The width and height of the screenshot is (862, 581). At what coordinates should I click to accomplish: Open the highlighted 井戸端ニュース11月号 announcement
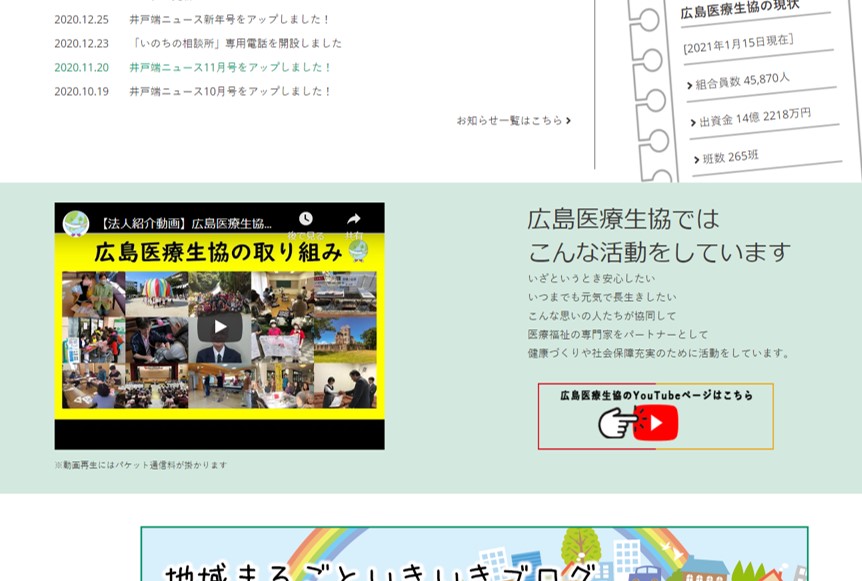(230, 67)
